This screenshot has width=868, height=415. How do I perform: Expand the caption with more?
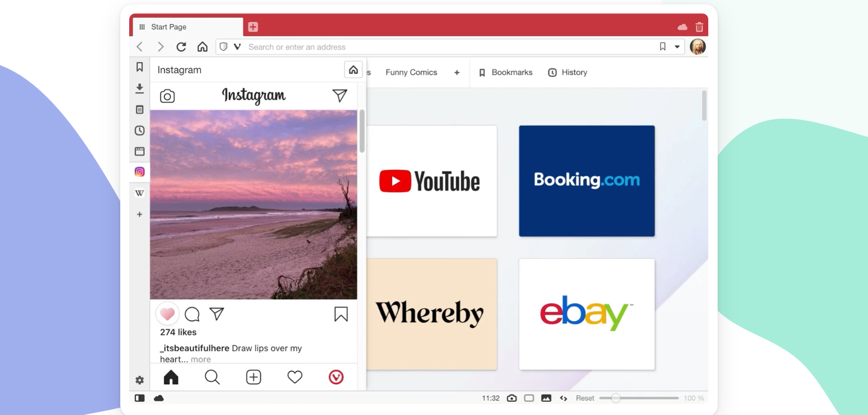(x=201, y=359)
